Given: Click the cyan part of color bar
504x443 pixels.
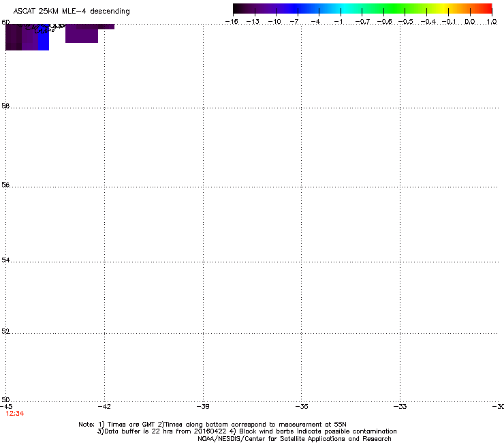Looking at the screenshot, I should tap(344, 9).
